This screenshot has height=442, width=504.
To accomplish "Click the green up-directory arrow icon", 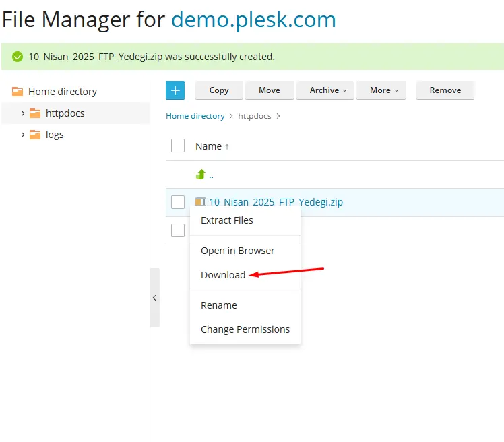I will pyautogui.click(x=201, y=175).
